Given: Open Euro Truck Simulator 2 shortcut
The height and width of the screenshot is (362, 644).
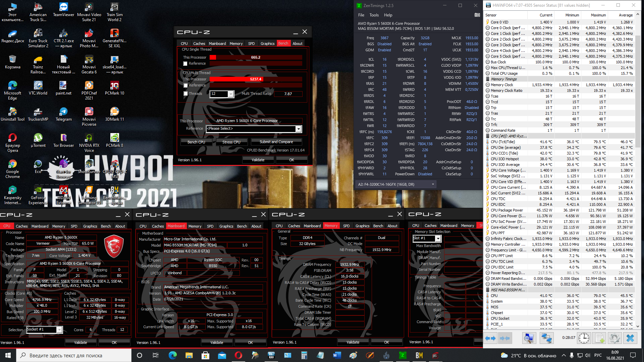Looking at the screenshot, I should [38, 38].
